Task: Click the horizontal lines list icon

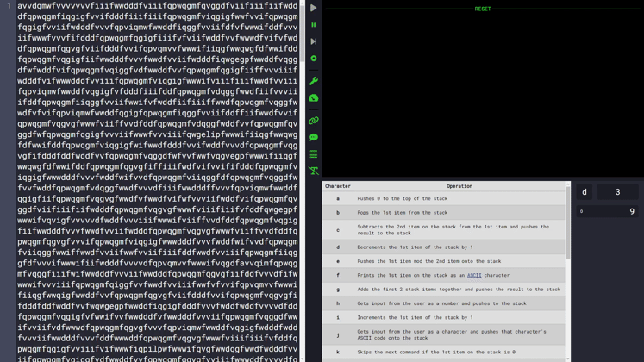Action: tap(314, 154)
